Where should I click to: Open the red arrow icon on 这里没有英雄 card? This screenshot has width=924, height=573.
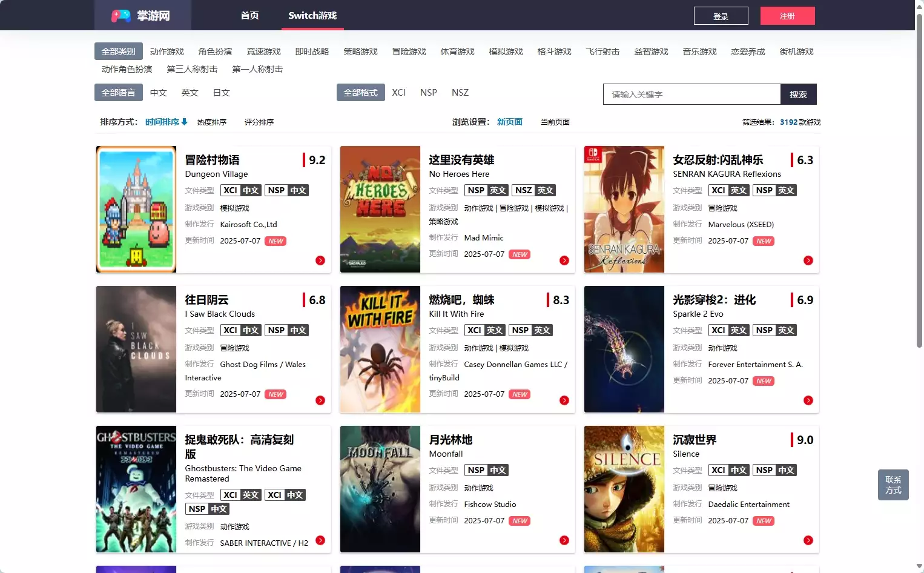[x=564, y=260]
